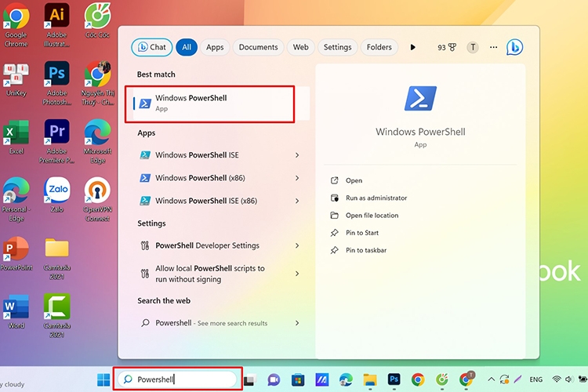Click the Bing chat icon at top right
This screenshot has width=588, height=392.
pyautogui.click(x=514, y=47)
